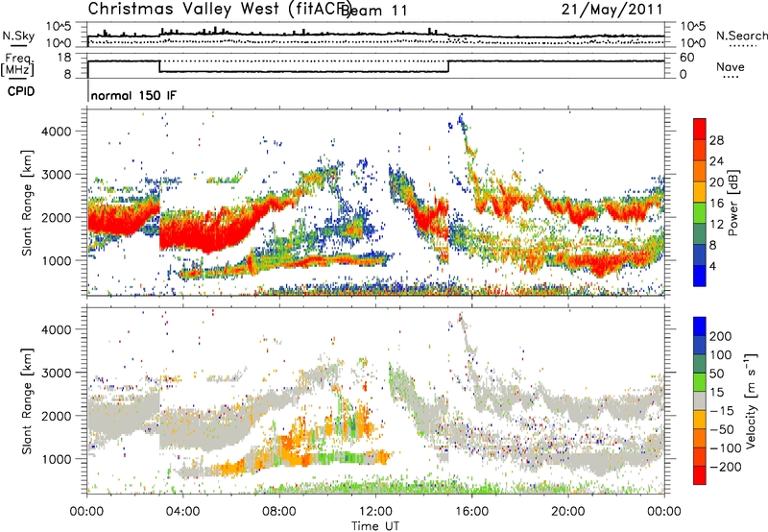Select the 100 label on velocity colorbar
Viewport: 768px width, 532px height.
[x=721, y=355]
